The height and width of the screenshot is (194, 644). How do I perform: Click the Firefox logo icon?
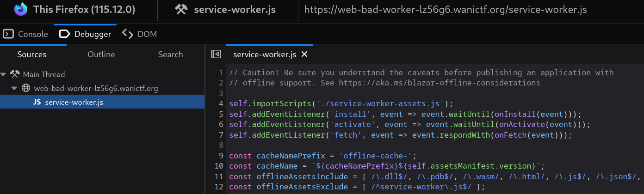(21, 10)
